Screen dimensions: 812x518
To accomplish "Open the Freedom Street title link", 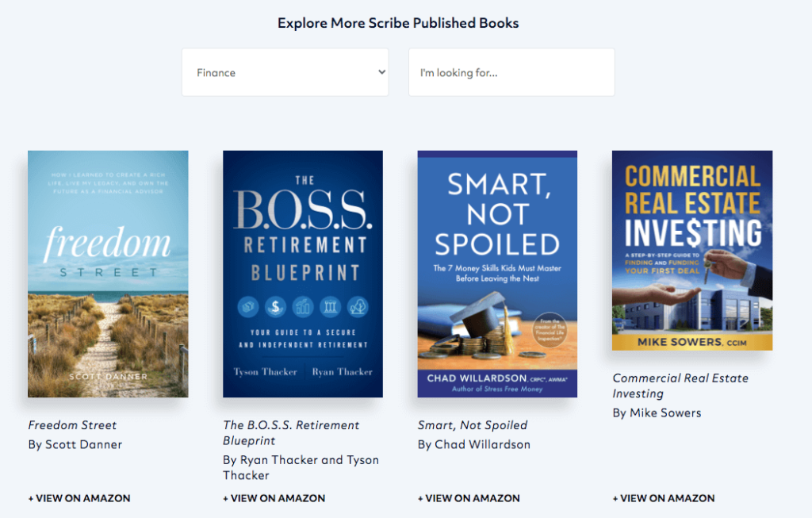I will 72,425.
